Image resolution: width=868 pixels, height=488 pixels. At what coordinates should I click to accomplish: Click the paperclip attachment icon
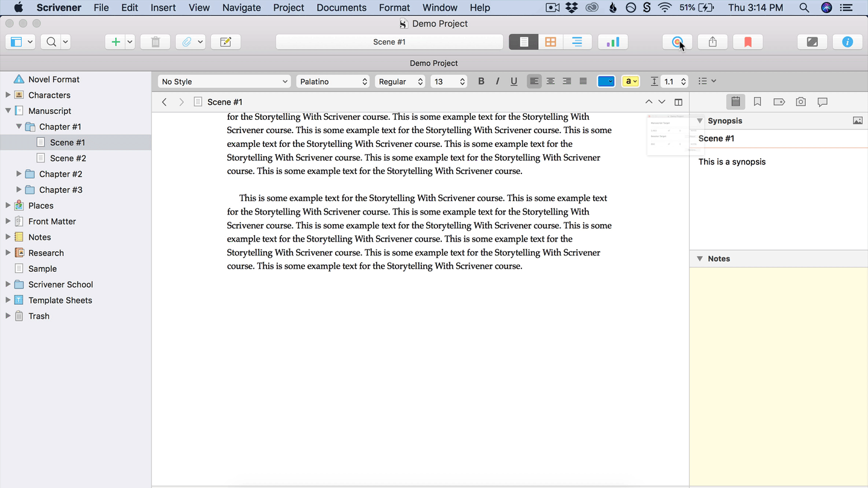click(x=187, y=42)
